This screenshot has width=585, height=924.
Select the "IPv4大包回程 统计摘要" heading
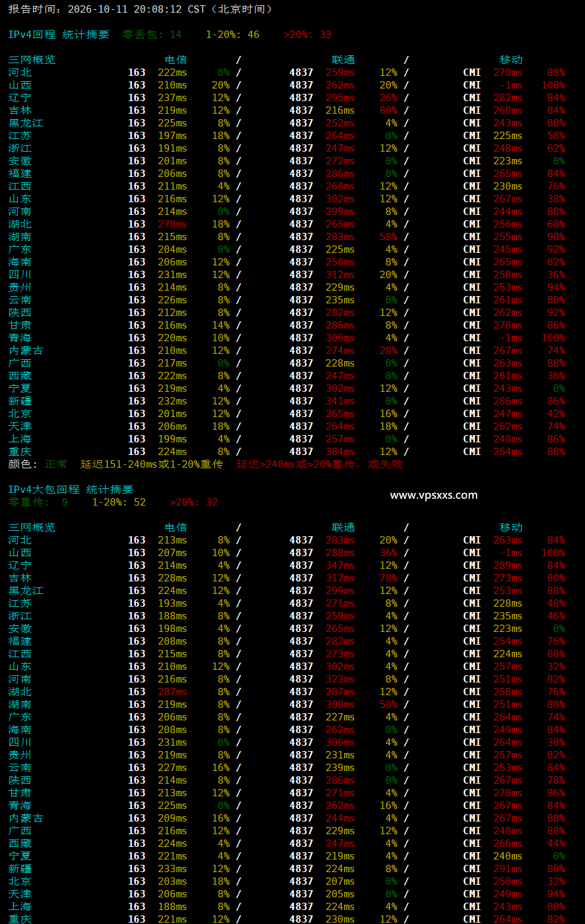coord(71,490)
